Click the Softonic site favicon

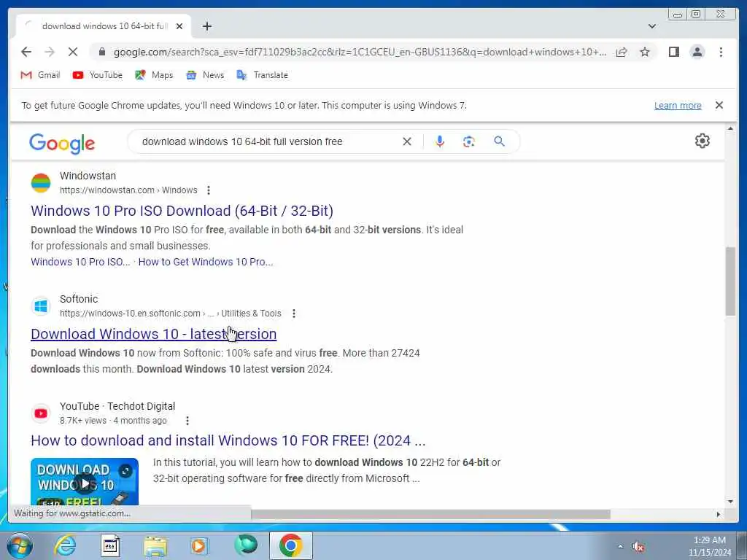point(41,306)
